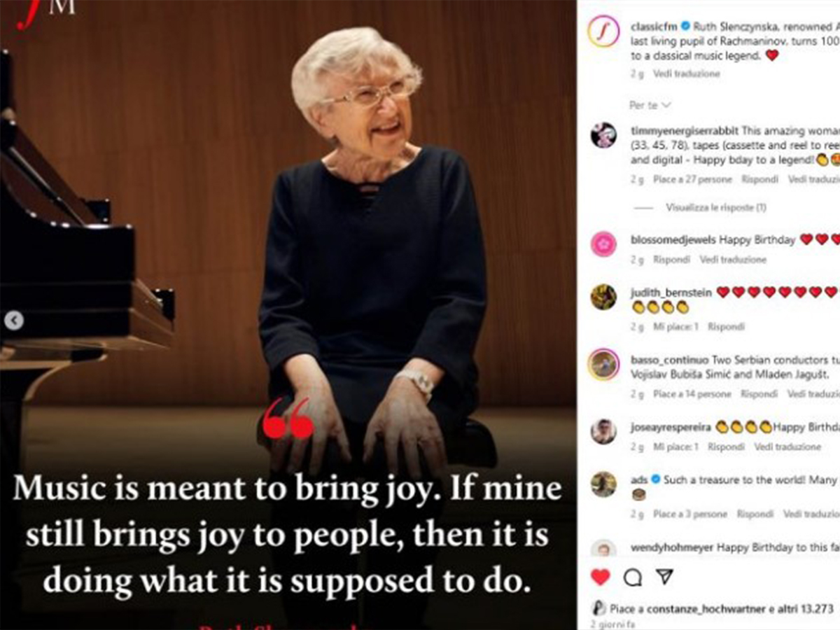
Task: Open the comment speech bubble icon
Action: (x=633, y=577)
